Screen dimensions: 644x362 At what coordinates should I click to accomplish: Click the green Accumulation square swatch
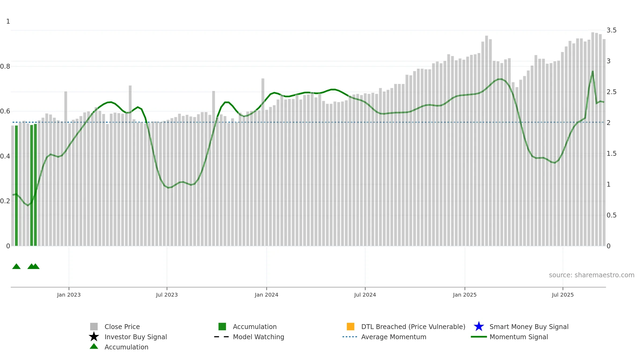[222, 326]
